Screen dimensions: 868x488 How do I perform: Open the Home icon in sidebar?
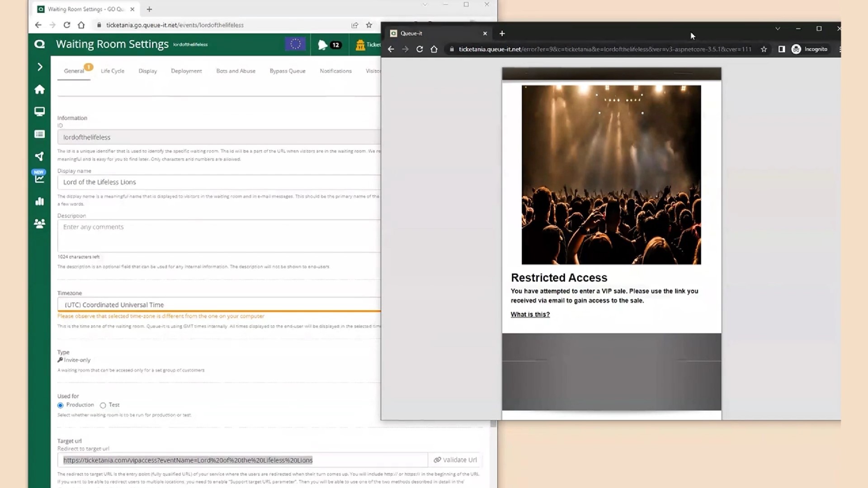tap(40, 89)
